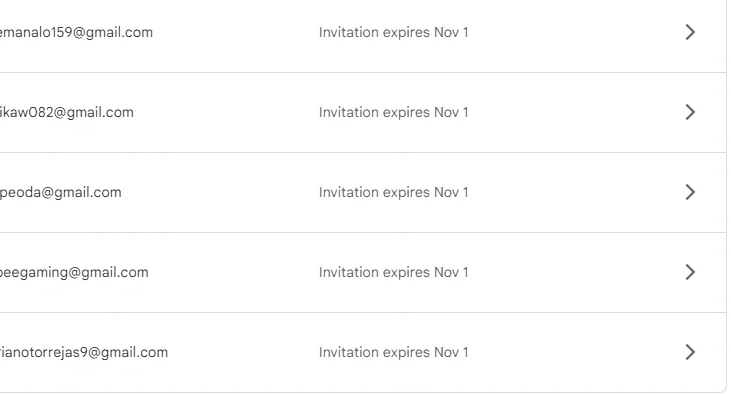
Task: Click invitation status text in peoda row
Action: (393, 193)
